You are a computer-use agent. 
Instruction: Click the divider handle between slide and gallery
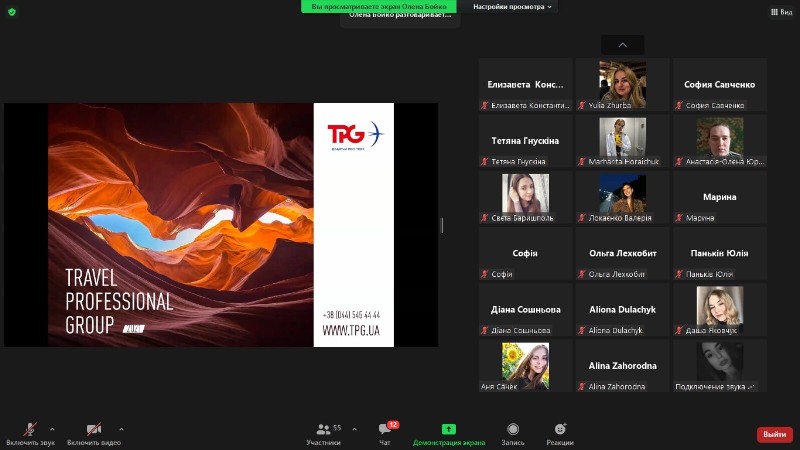tap(442, 225)
